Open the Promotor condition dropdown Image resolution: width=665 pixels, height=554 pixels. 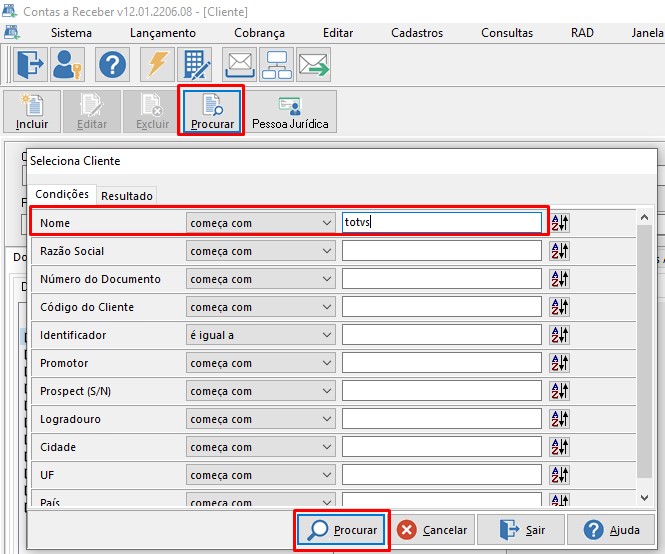point(260,363)
